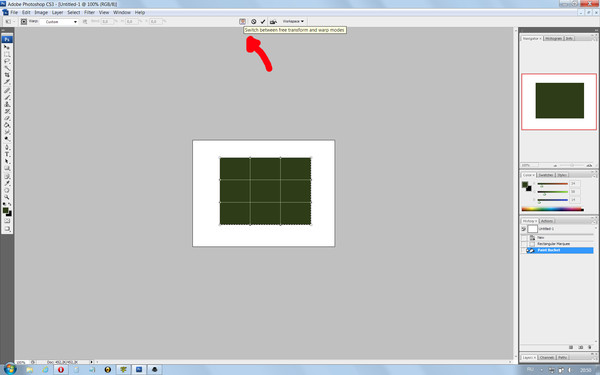This screenshot has height=375, width=600.
Task: Toggle the history brush source box beside Rectangular Marquee
Action: point(524,244)
